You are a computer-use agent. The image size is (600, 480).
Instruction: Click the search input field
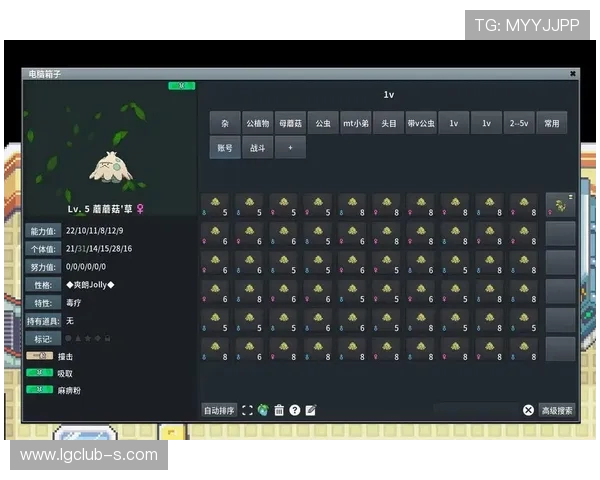pos(476,410)
